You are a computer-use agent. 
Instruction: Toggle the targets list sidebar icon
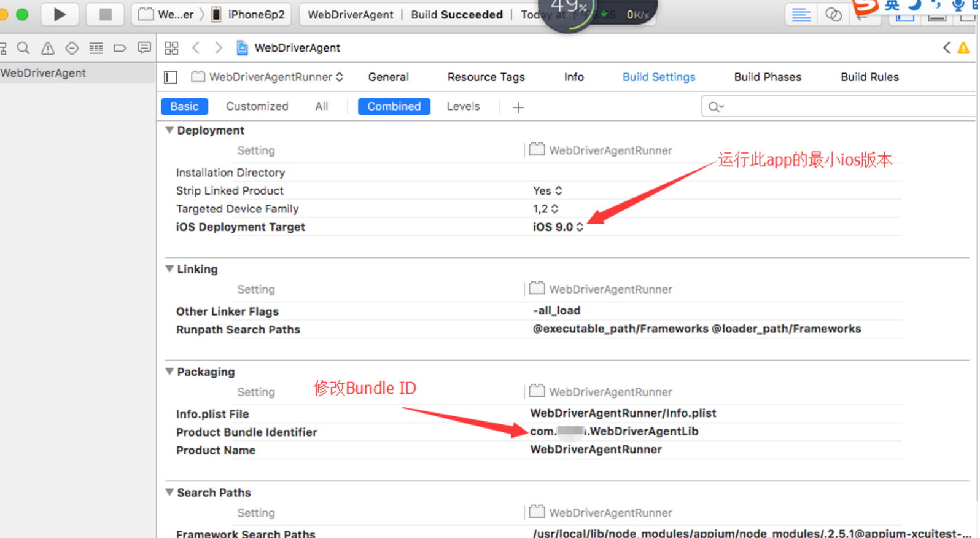tap(171, 77)
